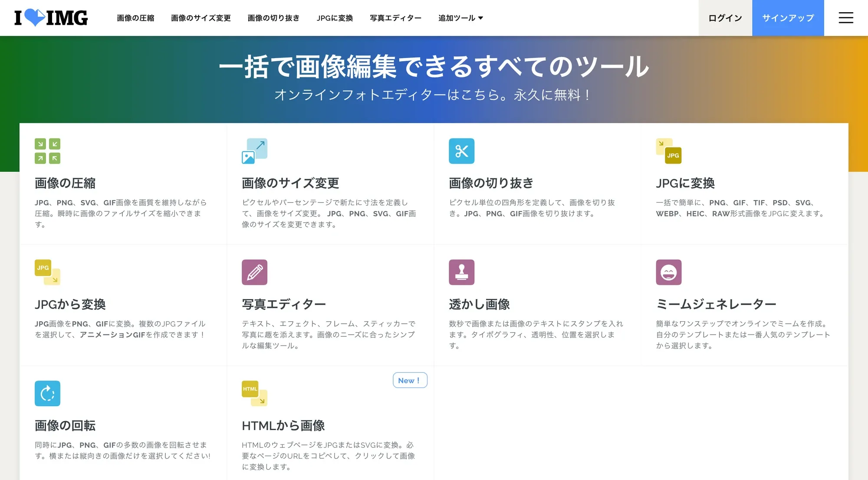Viewport: 868px width, 480px height.
Task: Click the rotate image icon
Action: click(x=47, y=393)
